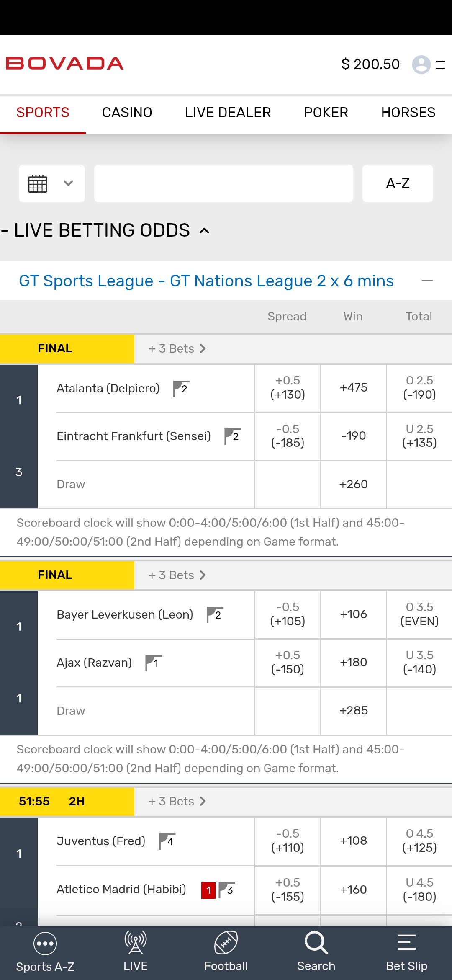Select Atalanta +475 win odds
The height and width of the screenshot is (980, 452).
pos(354,388)
